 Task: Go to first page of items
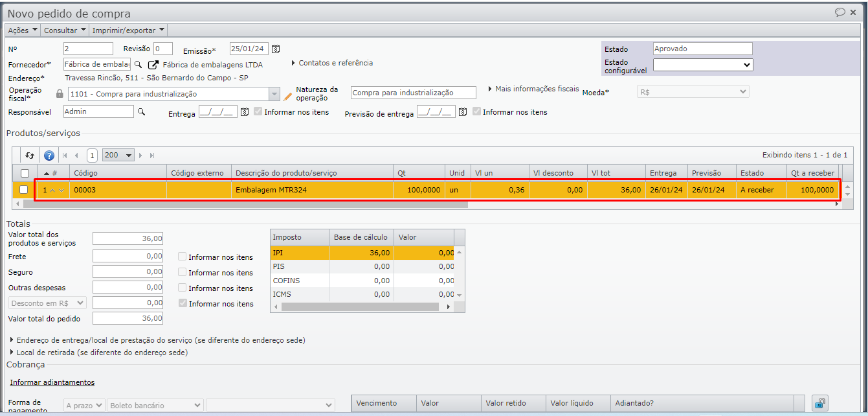(x=65, y=156)
